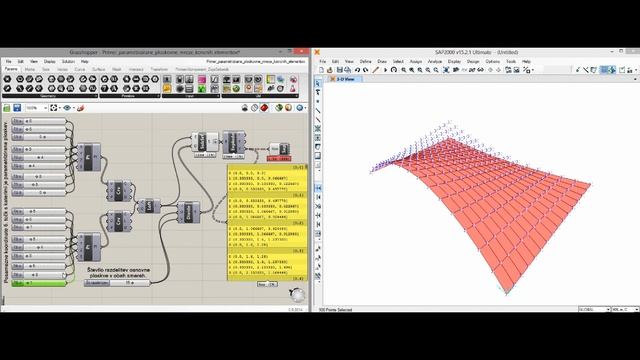Click the Move Up arrow in SAP2000 toolbar
Viewport: 640px width, 360px height.
pos(490,70)
